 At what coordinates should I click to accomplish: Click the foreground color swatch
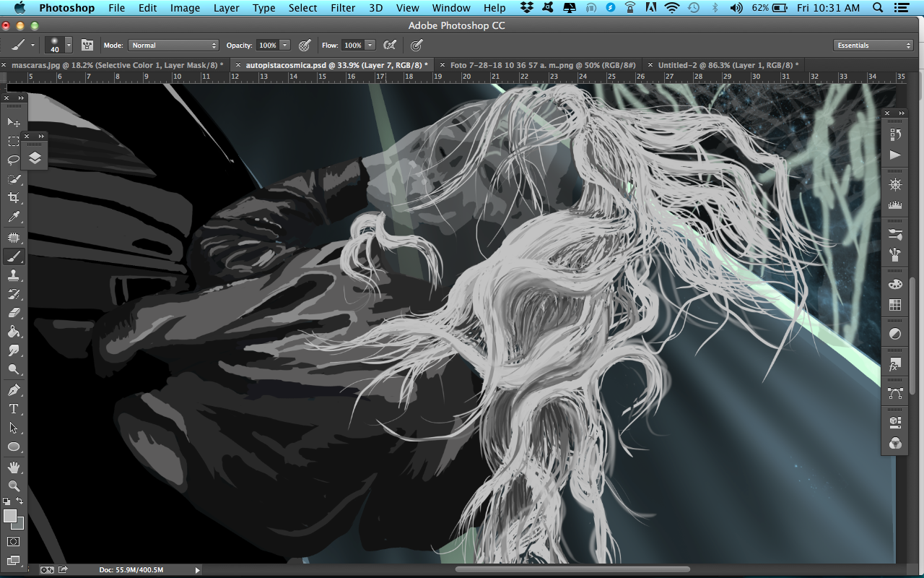coord(10,516)
